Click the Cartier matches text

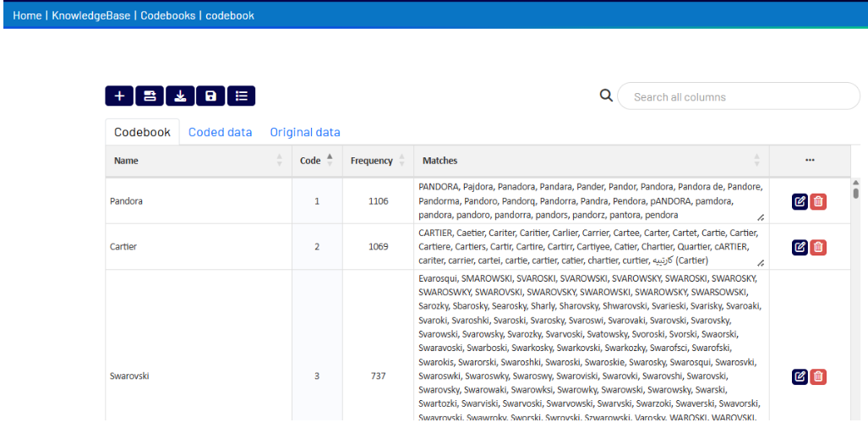tap(588, 246)
